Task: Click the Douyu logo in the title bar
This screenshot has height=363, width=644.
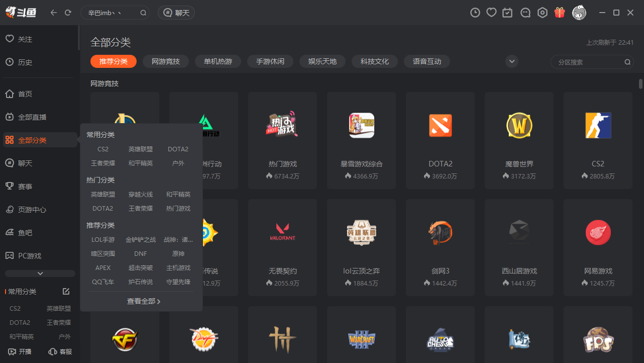Action: [21, 13]
